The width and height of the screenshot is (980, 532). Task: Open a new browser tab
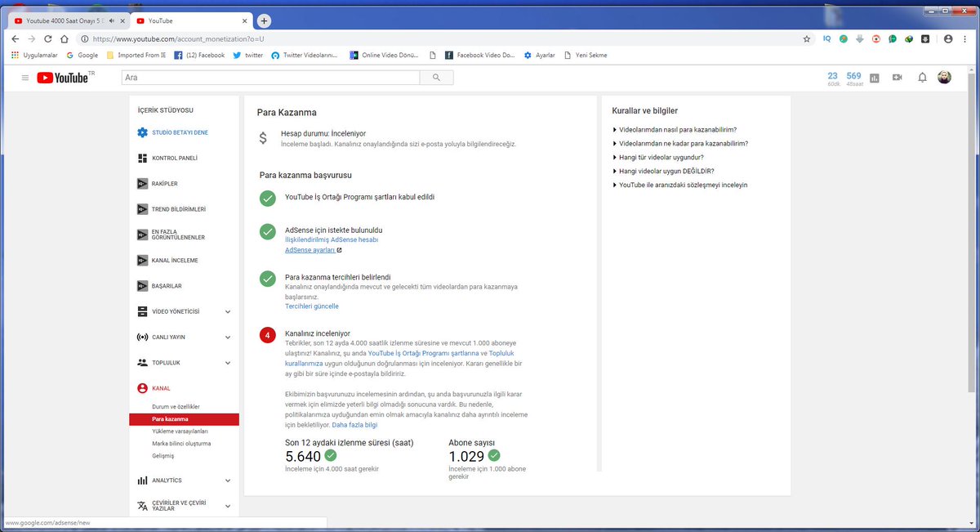264,20
